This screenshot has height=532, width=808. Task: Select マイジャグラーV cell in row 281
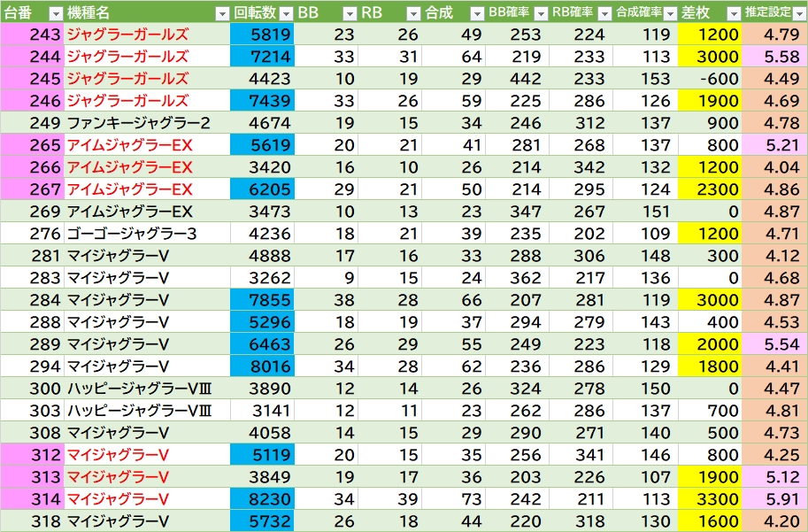pyautogui.click(x=147, y=256)
